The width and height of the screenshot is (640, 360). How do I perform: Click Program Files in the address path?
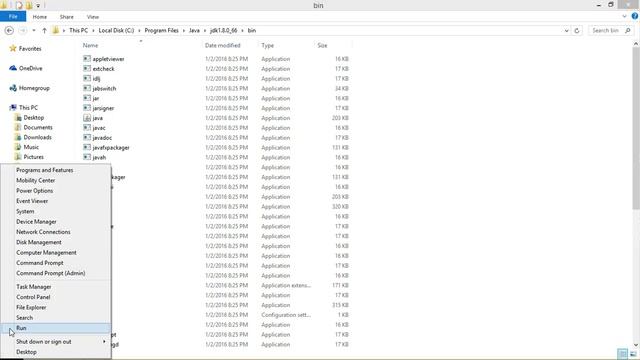[161, 31]
